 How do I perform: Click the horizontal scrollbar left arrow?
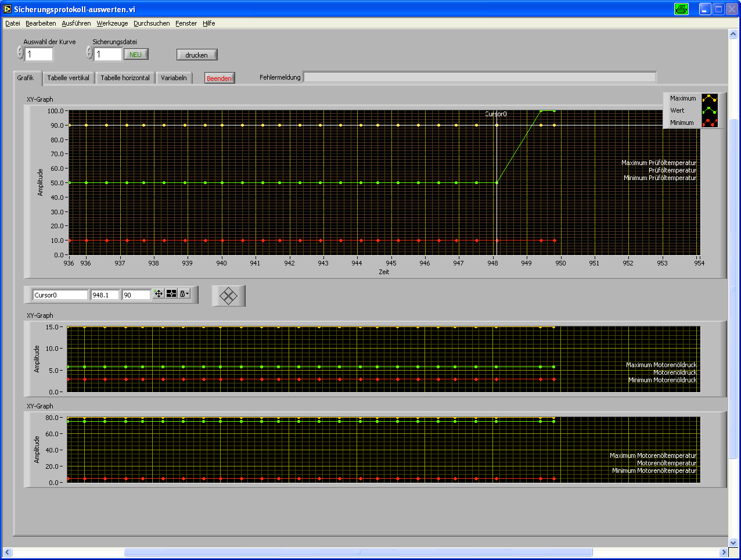(x=8, y=552)
